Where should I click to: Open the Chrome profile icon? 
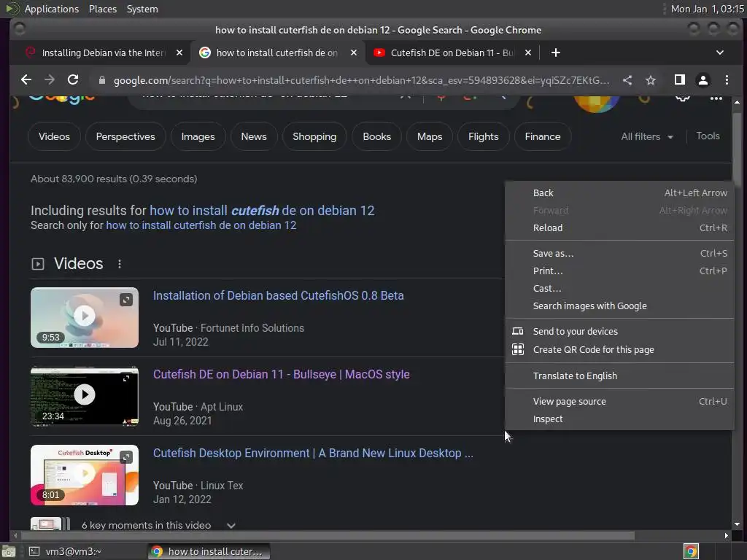(703, 80)
